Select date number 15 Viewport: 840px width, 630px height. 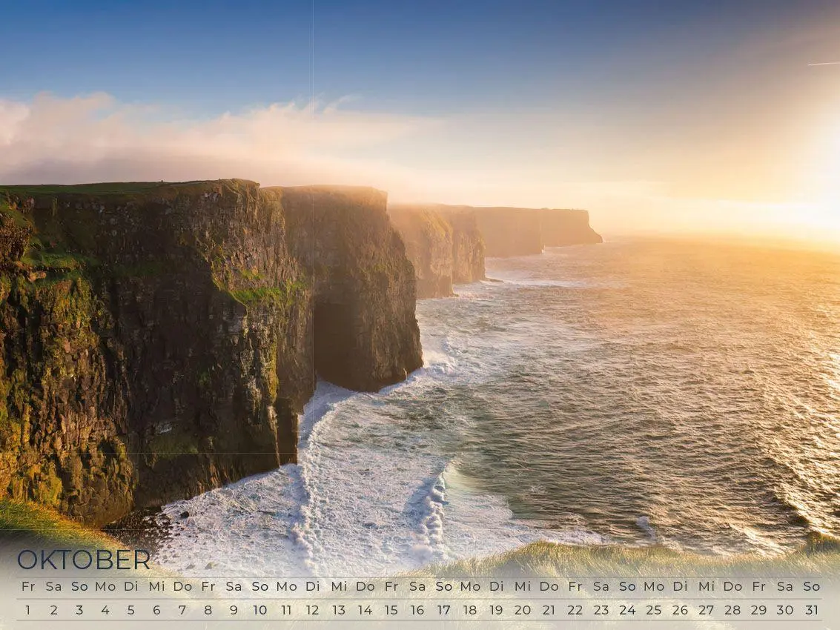[391, 610]
